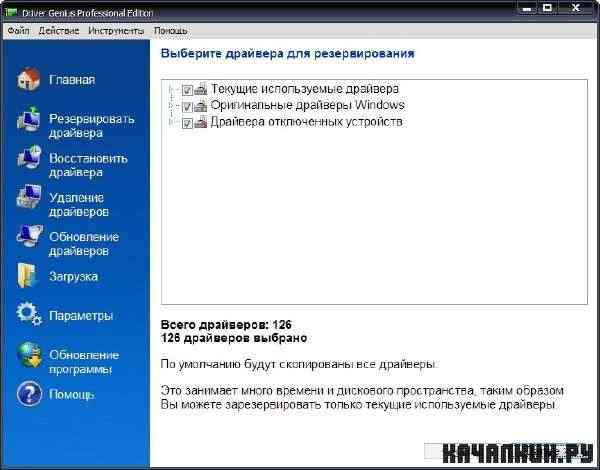The height and width of the screenshot is (470, 600).
Task: Maximize the Driver Genius window
Action: pos(548,8)
